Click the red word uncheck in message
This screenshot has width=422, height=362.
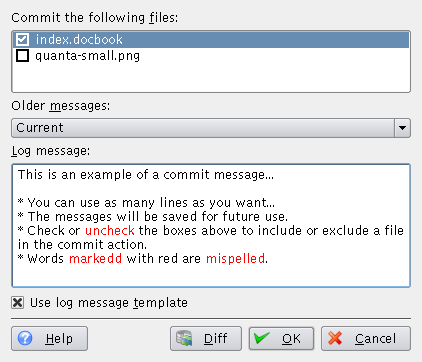pos(110,231)
